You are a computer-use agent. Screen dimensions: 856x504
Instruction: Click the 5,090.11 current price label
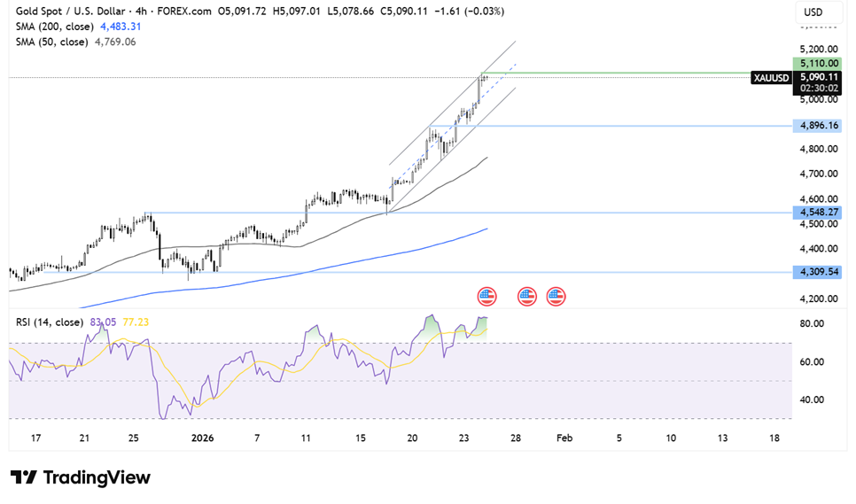[x=817, y=77]
